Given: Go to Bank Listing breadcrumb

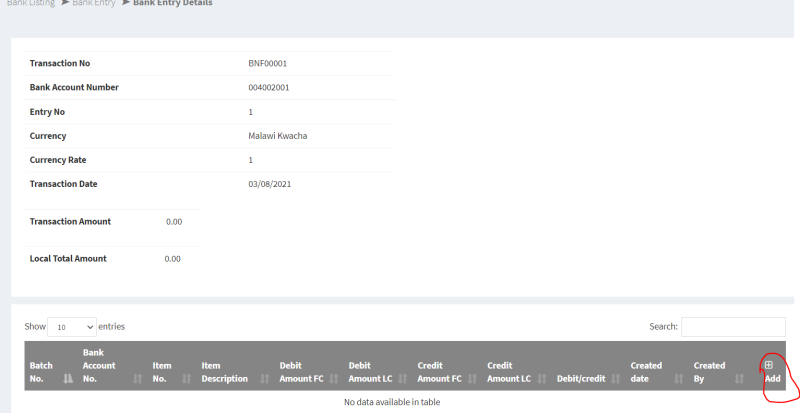Looking at the screenshot, I should tap(27, 3).
